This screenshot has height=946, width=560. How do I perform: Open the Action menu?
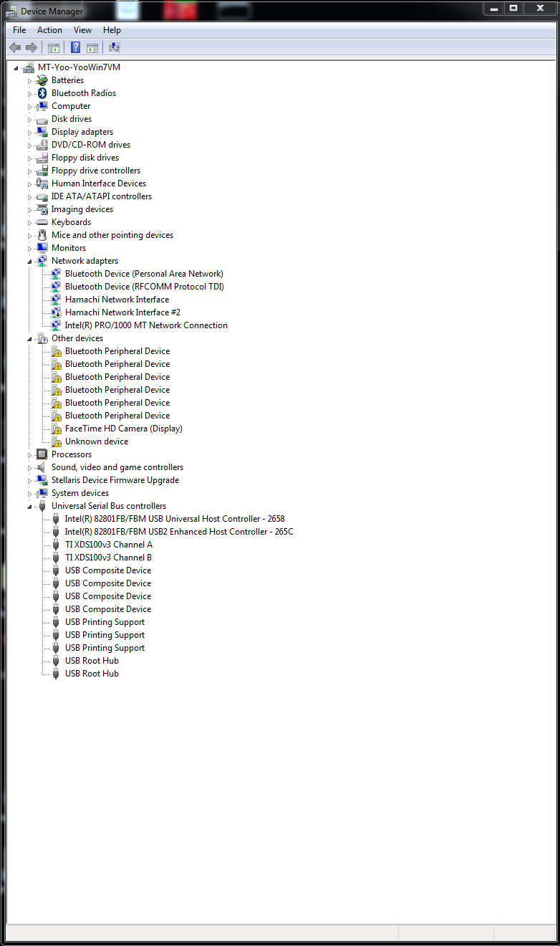pos(49,30)
